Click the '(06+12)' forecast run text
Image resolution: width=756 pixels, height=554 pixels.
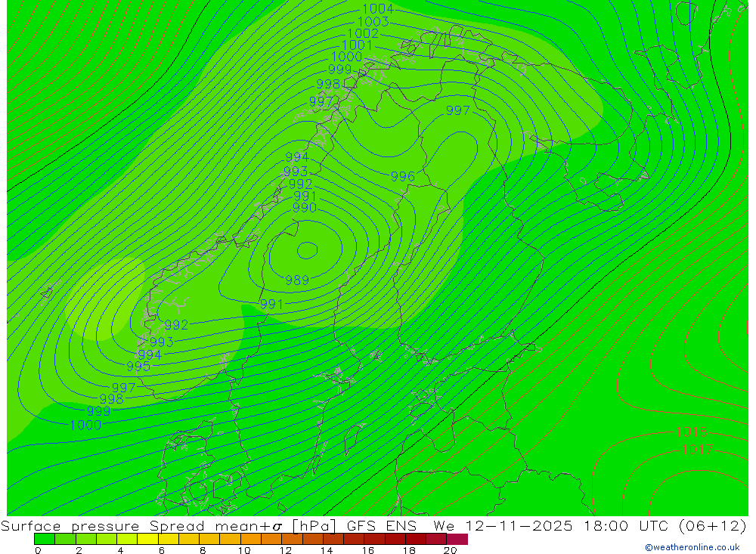(712, 525)
